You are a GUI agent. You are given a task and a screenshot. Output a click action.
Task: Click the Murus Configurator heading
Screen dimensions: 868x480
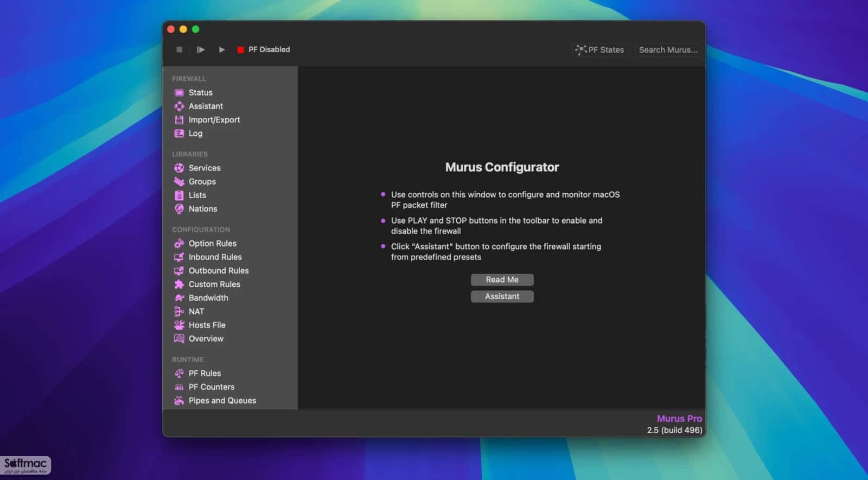[x=502, y=167]
